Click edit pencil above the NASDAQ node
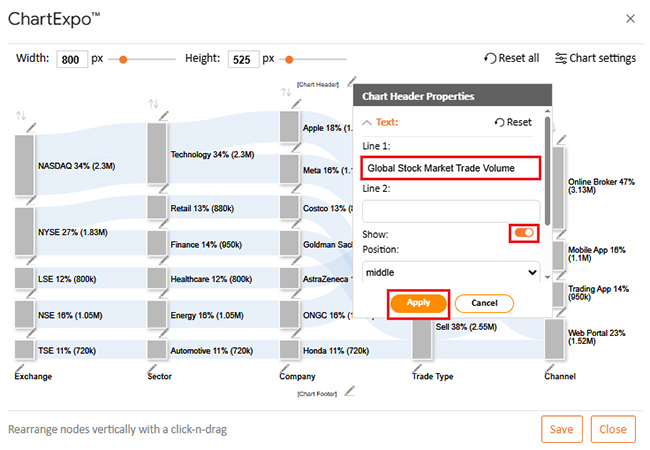 pyautogui.click(x=31, y=127)
